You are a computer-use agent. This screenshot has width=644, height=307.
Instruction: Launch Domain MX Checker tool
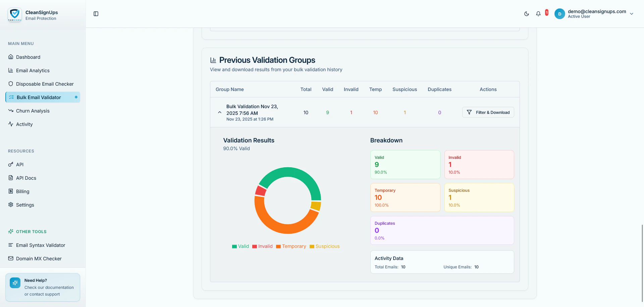(x=43, y=259)
